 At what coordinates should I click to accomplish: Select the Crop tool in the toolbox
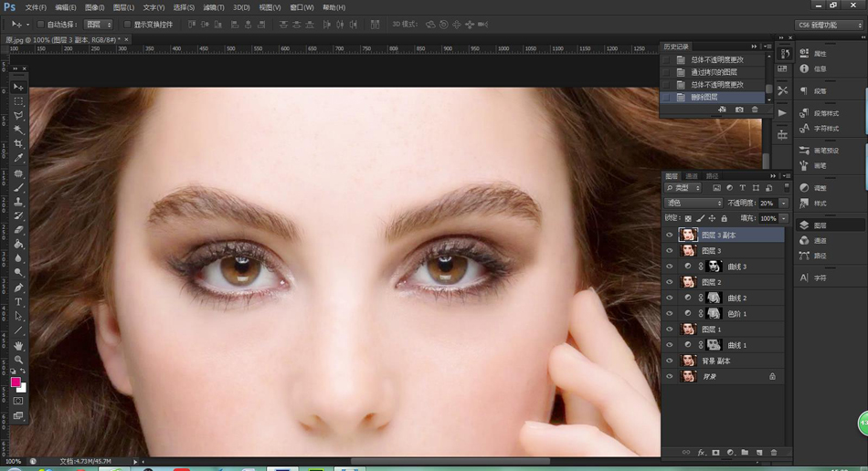pos(18,144)
